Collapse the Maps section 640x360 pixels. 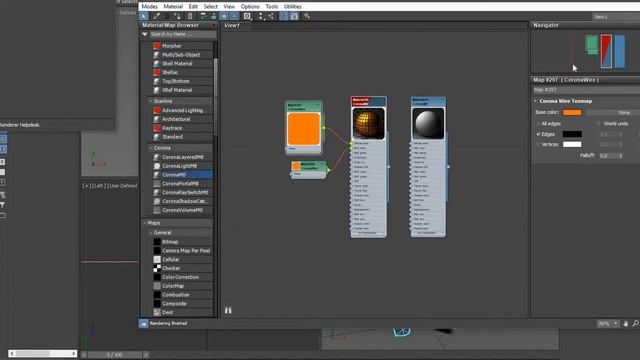[144, 223]
